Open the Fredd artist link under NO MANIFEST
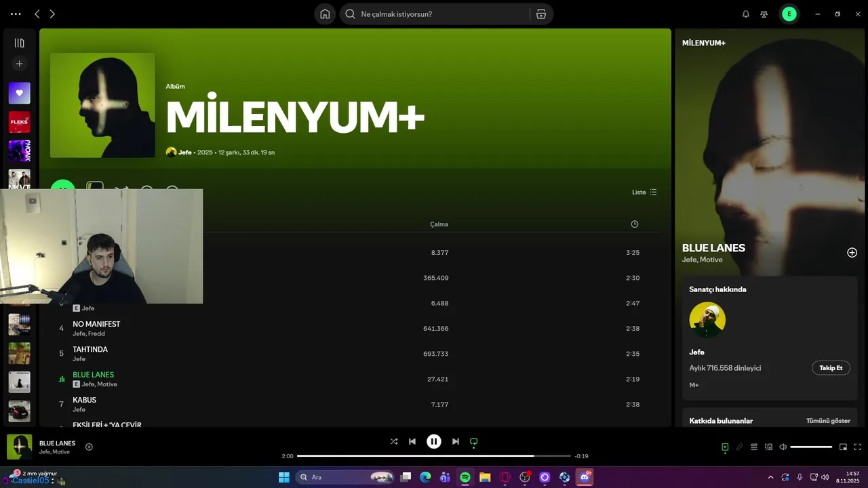 coord(97,333)
